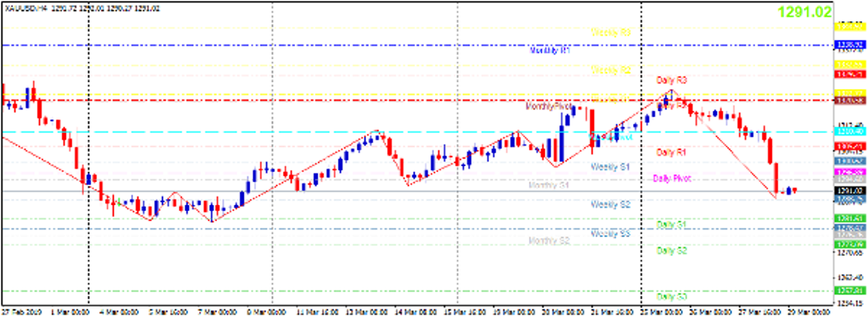This screenshot has width=868, height=321.
Task: Click the black current-price tag on price axis
Action: pos(851,191)
